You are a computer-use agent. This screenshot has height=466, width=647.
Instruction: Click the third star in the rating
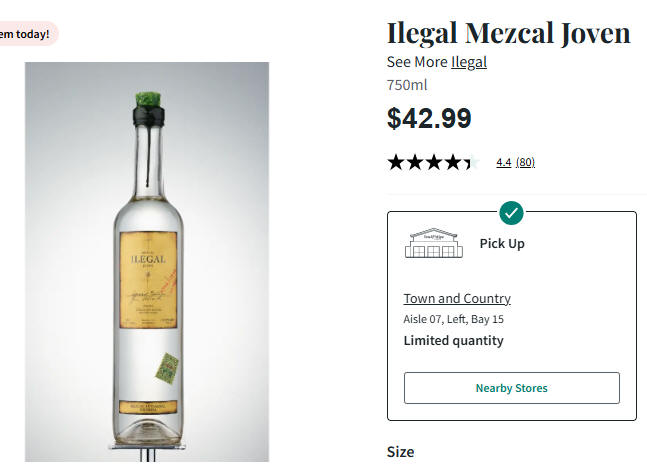pos(434,162)
